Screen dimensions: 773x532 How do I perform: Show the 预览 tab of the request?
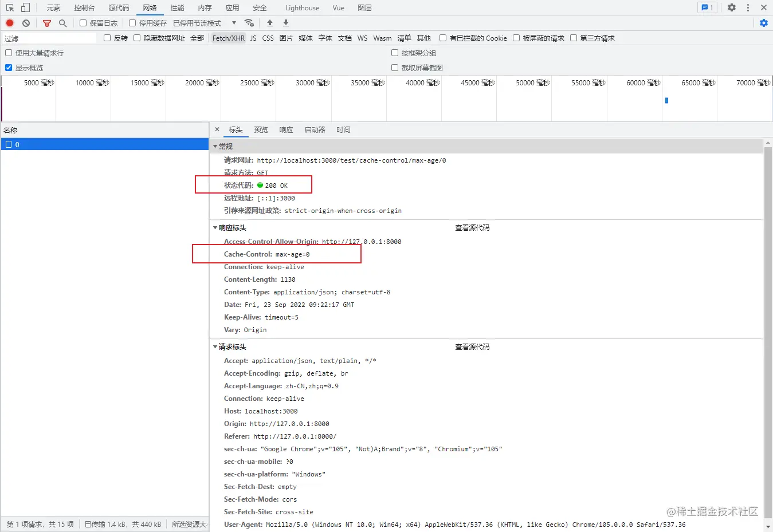click(x=261, y=130)
